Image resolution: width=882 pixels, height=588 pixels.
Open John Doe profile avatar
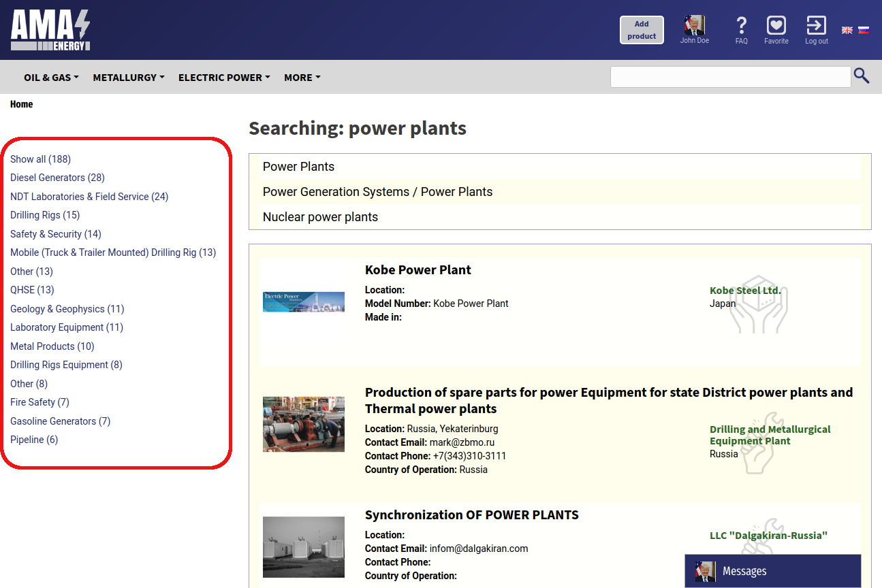point(694,25)
